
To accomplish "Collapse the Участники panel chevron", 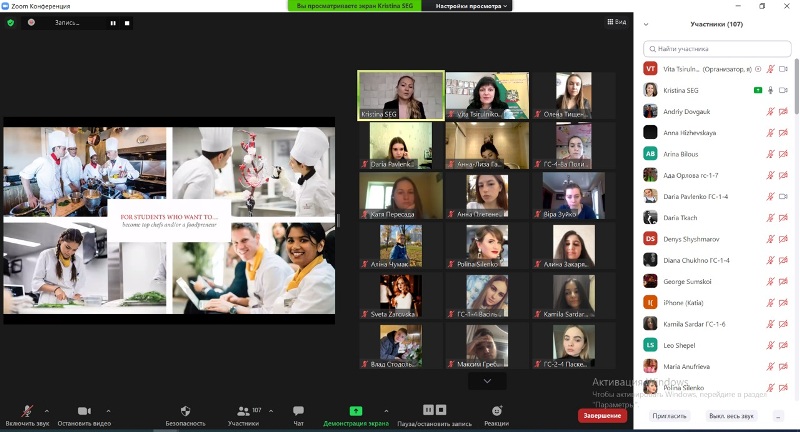I will click(x=646, y=24).
